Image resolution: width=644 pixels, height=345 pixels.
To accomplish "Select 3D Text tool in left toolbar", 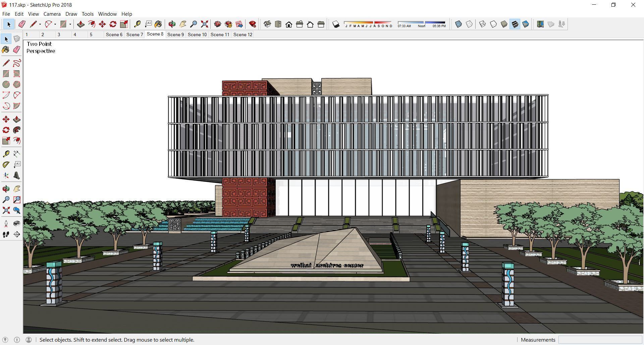I will 17,176.
